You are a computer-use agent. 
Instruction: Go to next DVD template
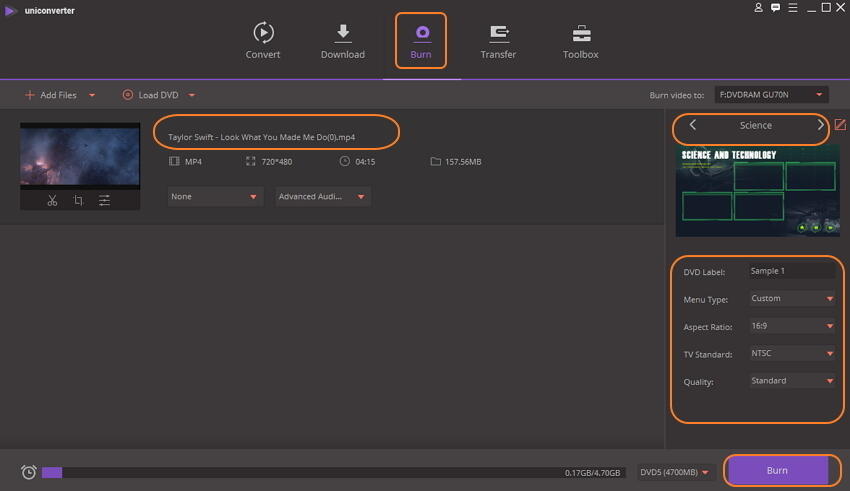(x=820, y=125)
